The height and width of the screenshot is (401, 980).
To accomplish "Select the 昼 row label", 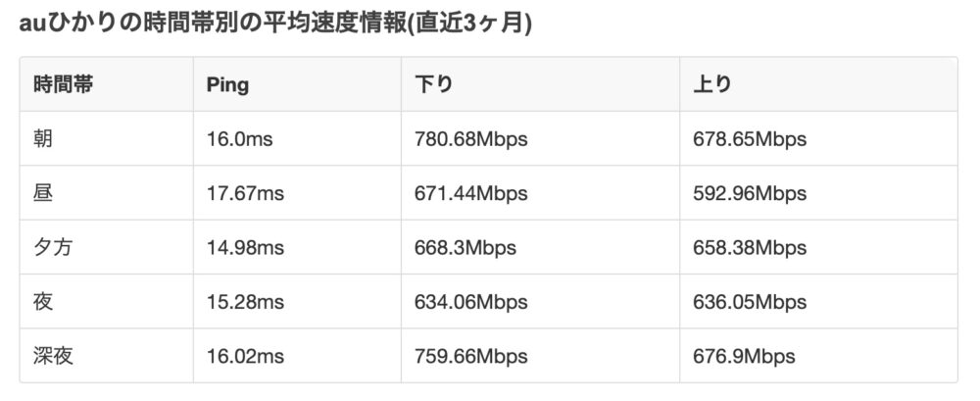I will [x=43, y=193].
